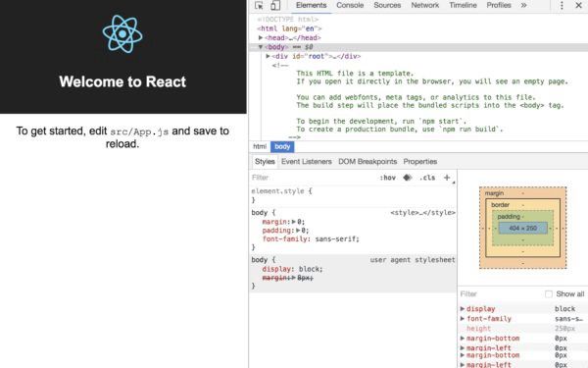Expand the div id root node
Screen dimensions: 588x368
268,56
